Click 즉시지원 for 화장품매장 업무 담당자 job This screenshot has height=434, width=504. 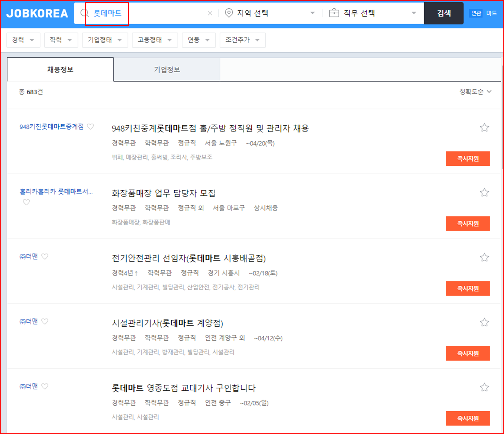point(468,223)
